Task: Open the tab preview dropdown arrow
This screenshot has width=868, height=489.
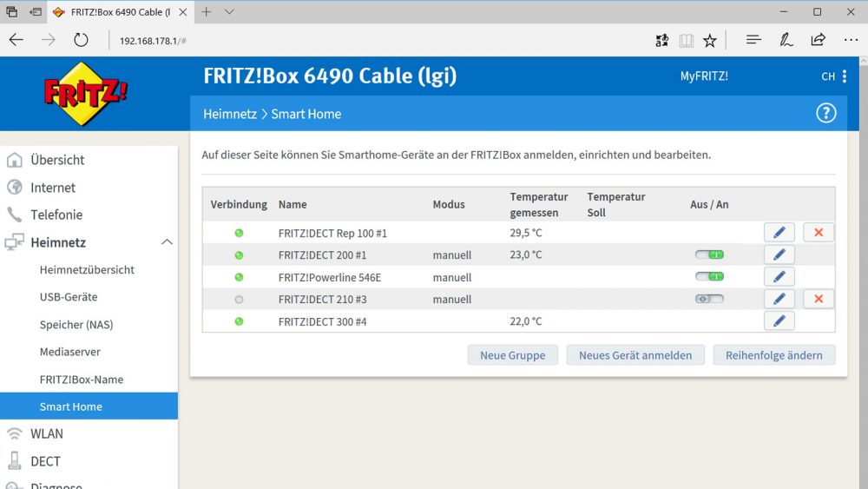Action: pos(229,11)
